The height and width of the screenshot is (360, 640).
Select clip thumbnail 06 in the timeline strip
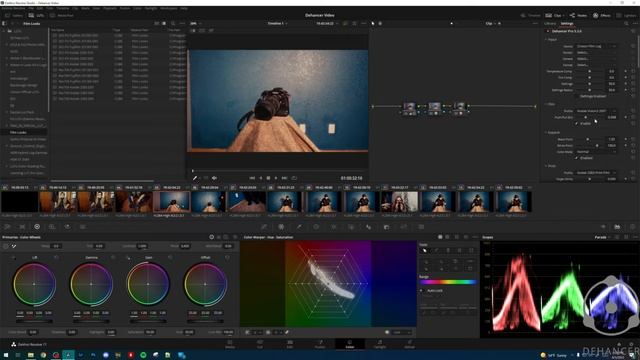[209, 202]
